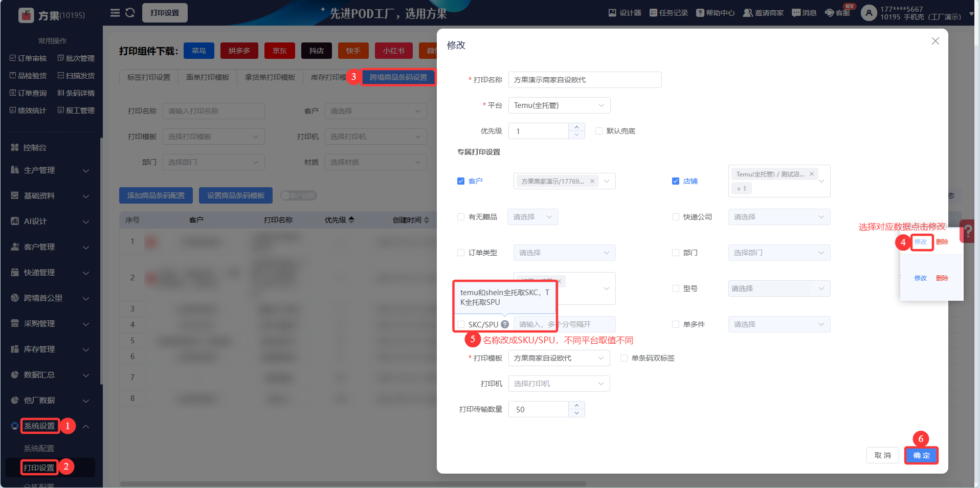The image size is (980, 488).
Task: Remove the Temu(全托管)/测试店 tag from 店铺
Action: tap(812, 174)
